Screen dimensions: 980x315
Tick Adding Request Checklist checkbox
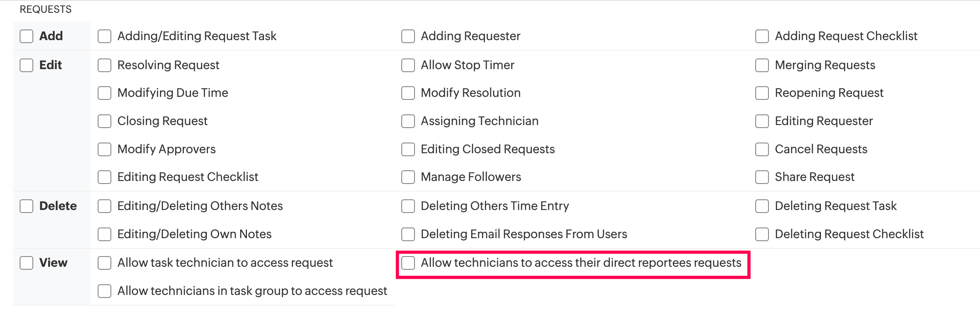click(762, 36)
